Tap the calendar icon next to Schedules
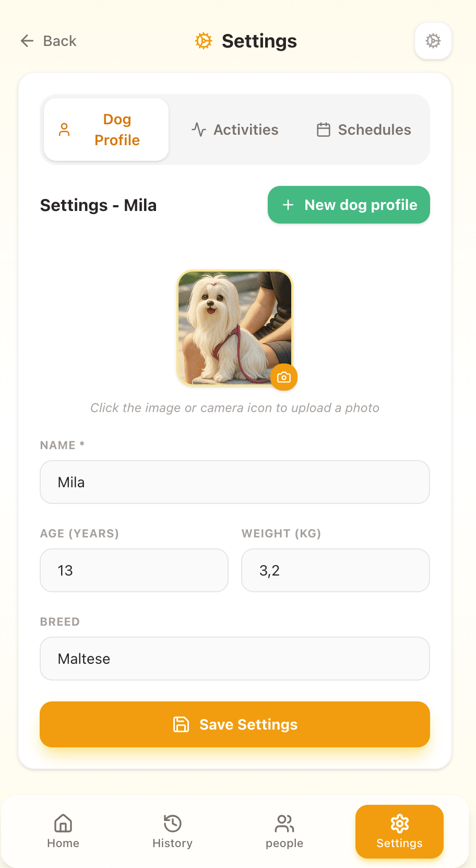 click(x=324, y=130)
